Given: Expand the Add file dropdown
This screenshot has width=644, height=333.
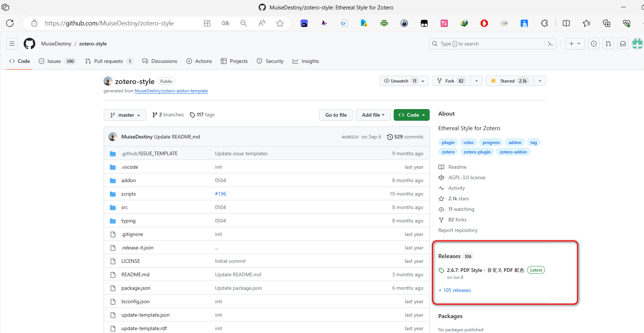Looking at the screenshot, I should pyautogui.click(x=373, y=115).
